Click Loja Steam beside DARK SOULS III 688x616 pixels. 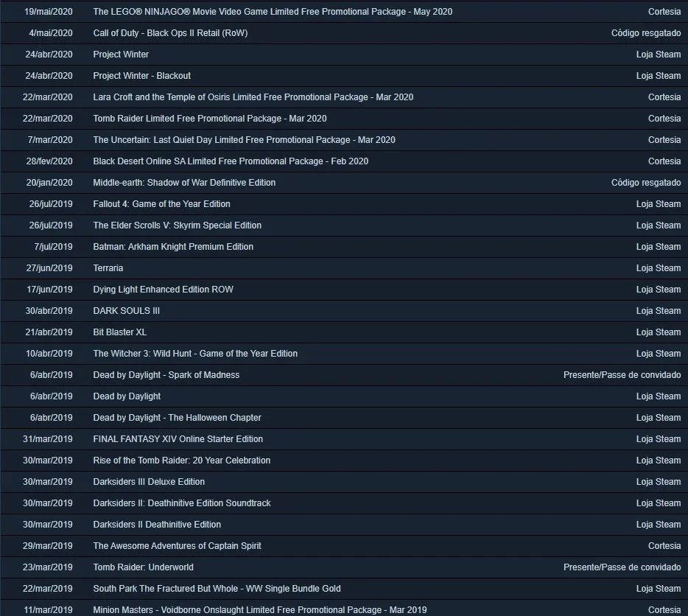[659, 311]
